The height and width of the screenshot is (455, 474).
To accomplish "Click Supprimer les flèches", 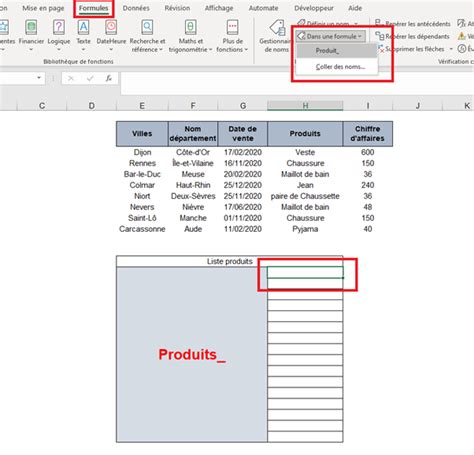I will [412, 49].
